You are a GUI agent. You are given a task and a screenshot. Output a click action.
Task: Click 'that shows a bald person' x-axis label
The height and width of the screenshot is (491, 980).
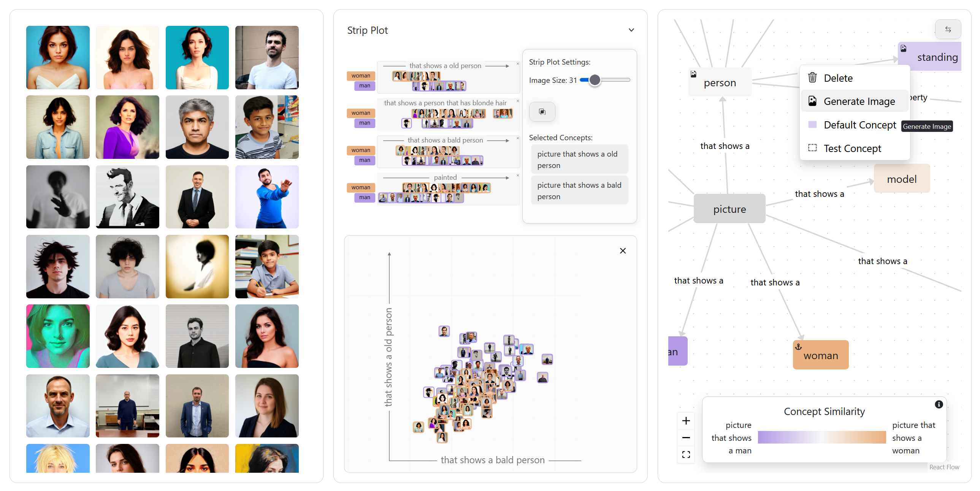(x=493, y=460)
